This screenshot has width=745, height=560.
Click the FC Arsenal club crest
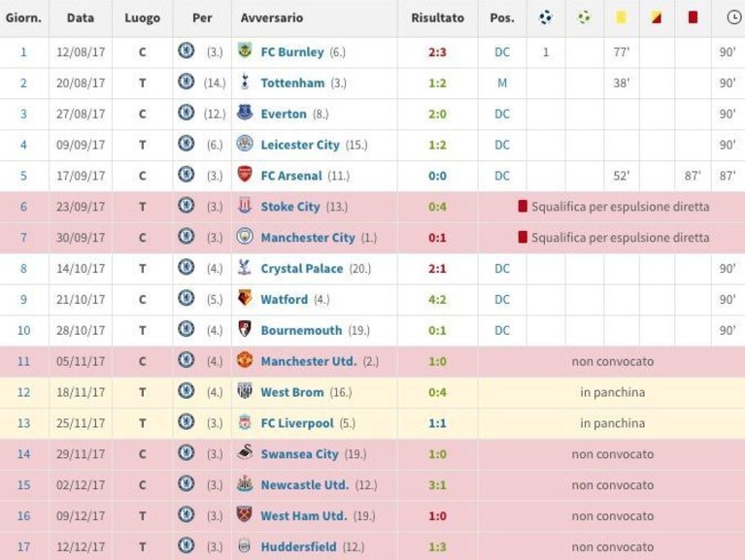tap(245, 175)
